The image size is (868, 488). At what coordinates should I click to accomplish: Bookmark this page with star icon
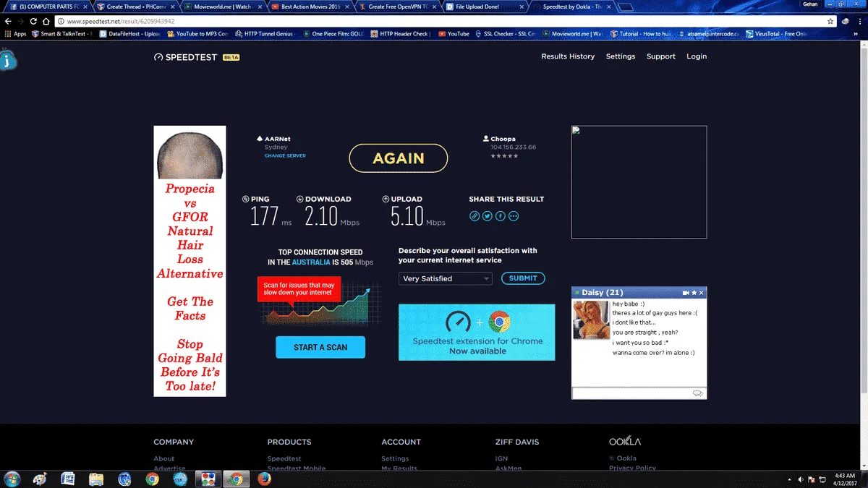(831, 21)
